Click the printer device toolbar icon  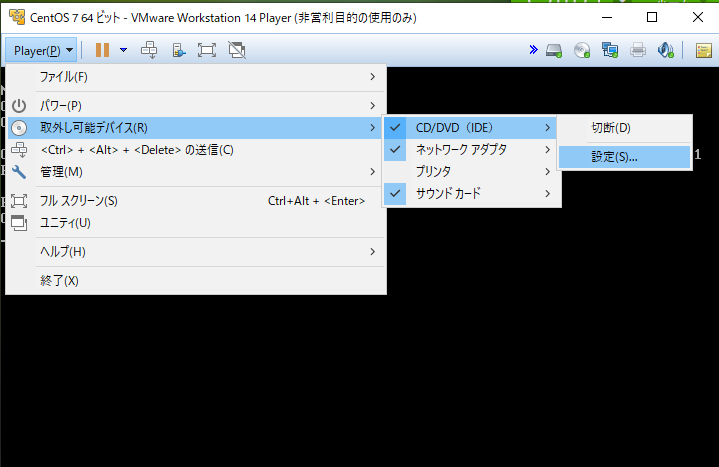[x=638, y=50]
